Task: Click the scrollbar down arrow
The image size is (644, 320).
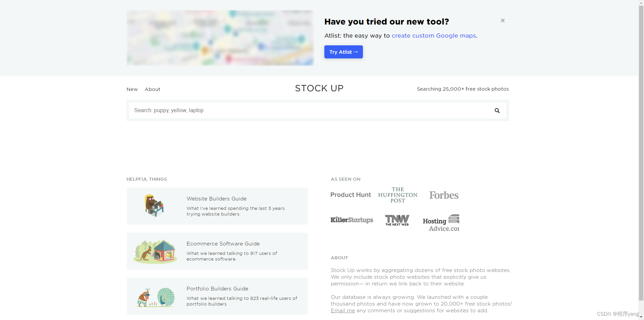Action: [641, 317]
